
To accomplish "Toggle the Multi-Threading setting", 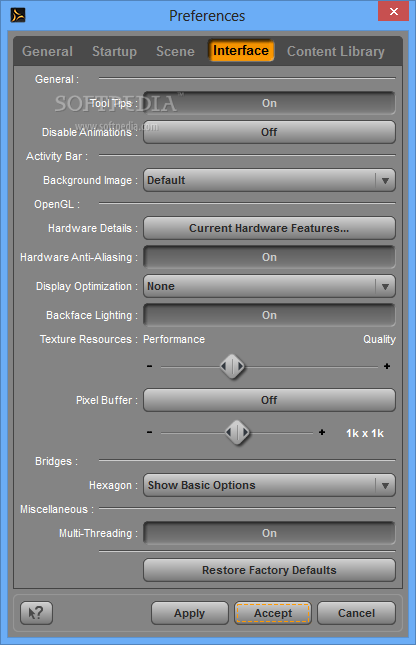I will 269,533.
